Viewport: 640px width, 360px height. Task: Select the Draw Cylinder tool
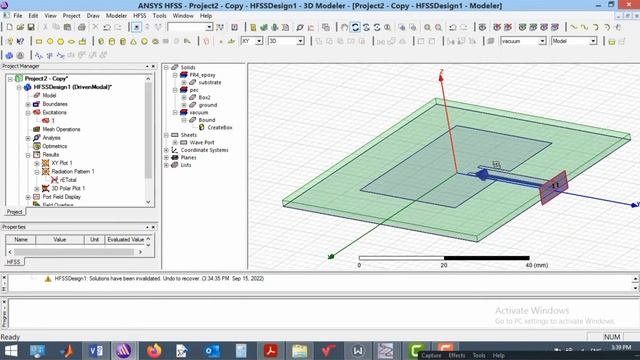coord(112,41)
